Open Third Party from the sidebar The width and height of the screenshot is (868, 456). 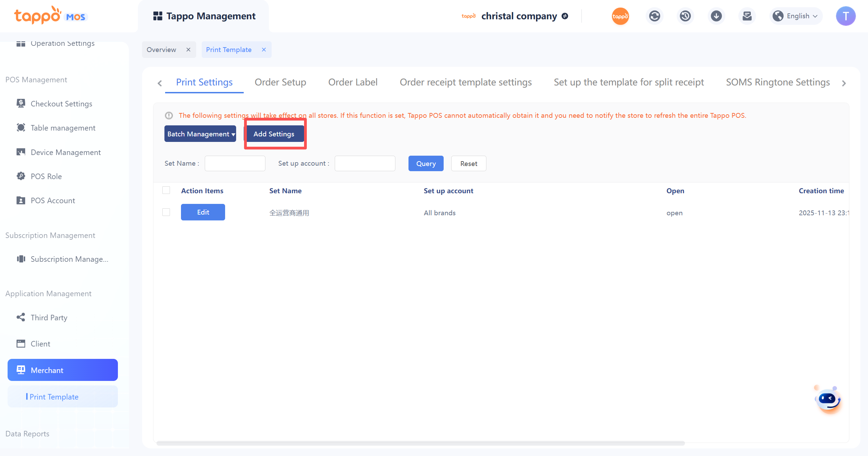pos(49,318)
